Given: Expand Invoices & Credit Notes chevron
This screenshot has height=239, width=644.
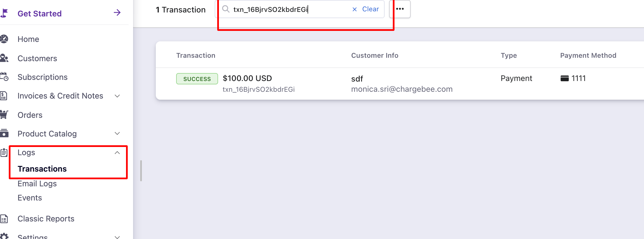Looking at the screenshot, I should point(117,96).
